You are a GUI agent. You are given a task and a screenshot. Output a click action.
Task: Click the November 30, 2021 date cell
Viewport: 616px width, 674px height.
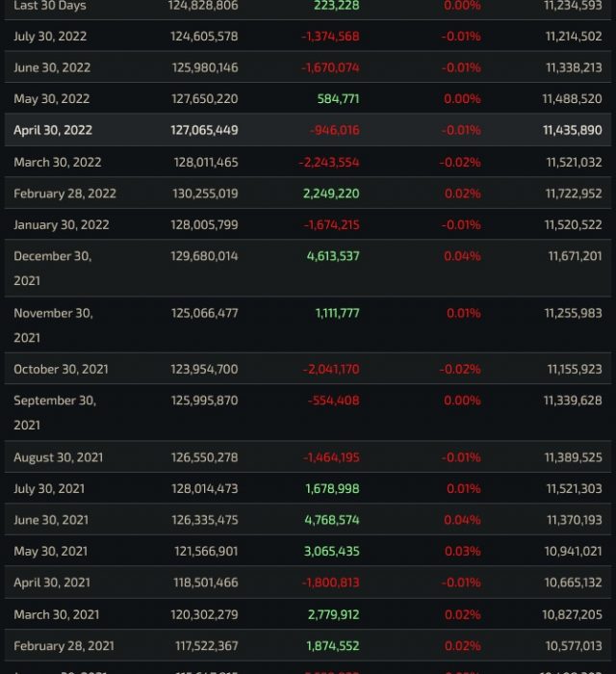pyautogui.click(x=53, y=324)
